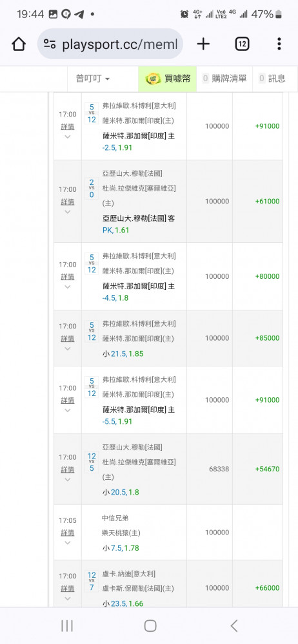This screenshot has height=644, width=298.
Task: Tap the 買噱幣 coin icon
Action: tap(153, 79)
